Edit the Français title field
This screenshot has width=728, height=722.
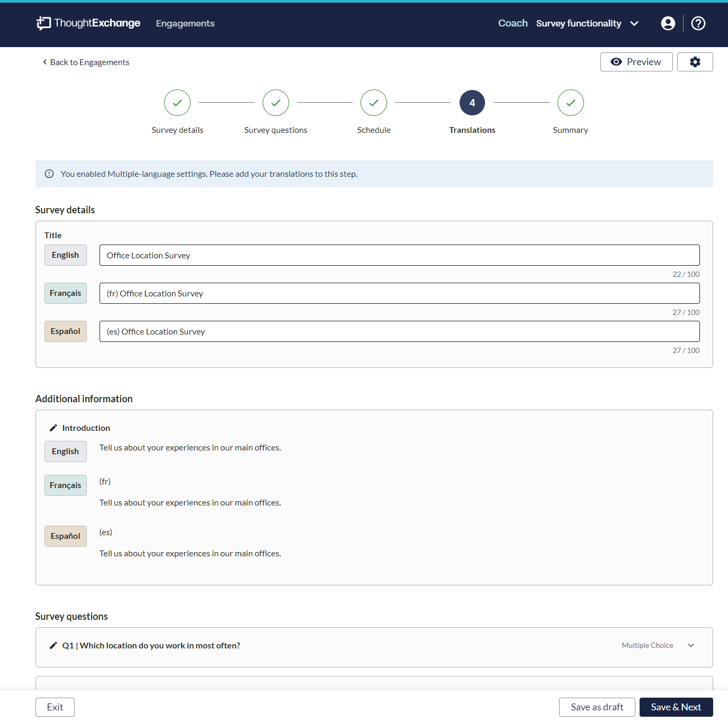400,293
